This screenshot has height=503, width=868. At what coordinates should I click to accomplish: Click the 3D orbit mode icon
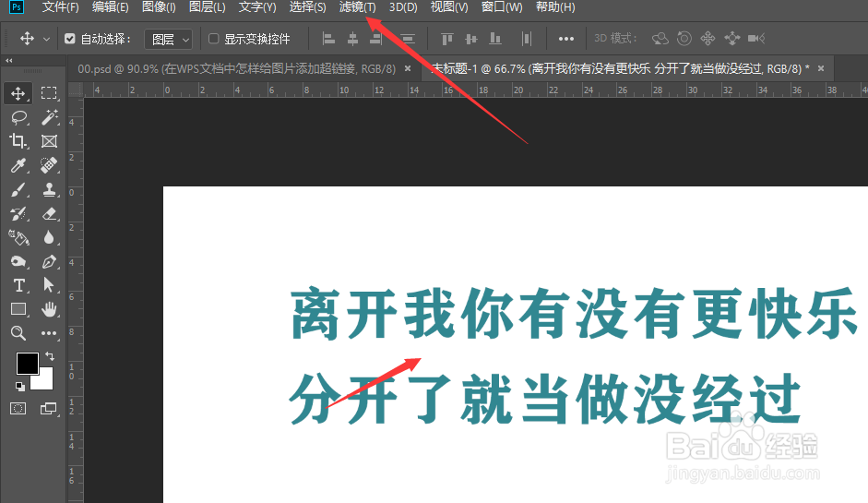pos(660,38)
